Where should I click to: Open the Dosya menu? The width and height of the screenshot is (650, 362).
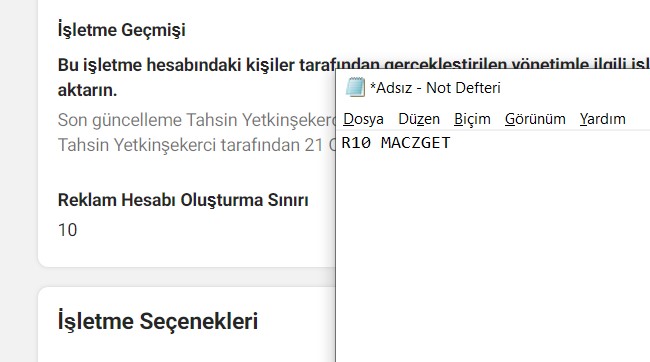(363, 119)
